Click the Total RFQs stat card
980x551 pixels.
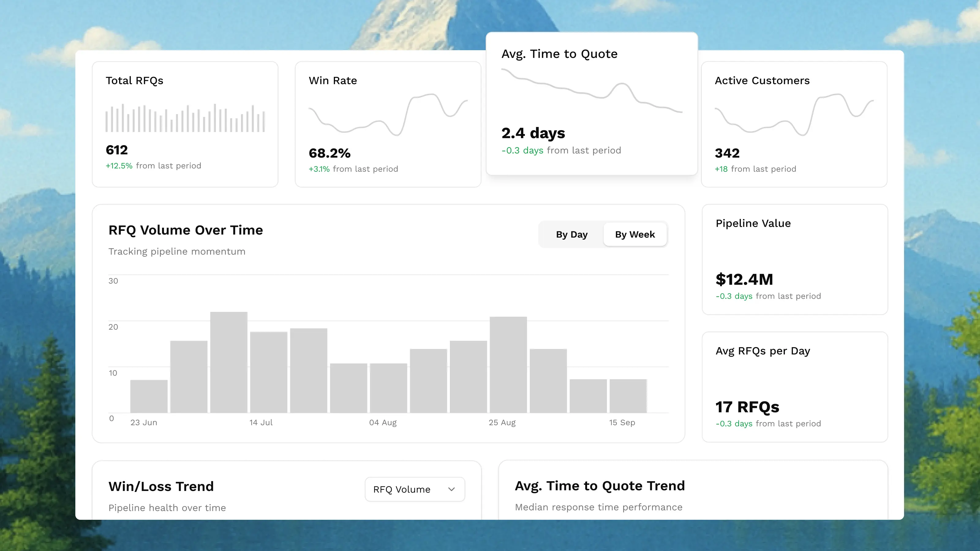185,124
